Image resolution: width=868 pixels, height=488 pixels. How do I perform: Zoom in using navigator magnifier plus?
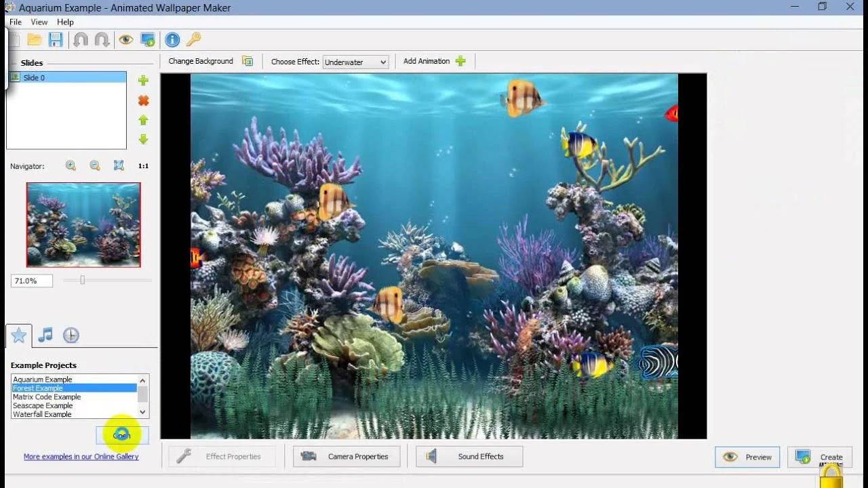point(71,166)
